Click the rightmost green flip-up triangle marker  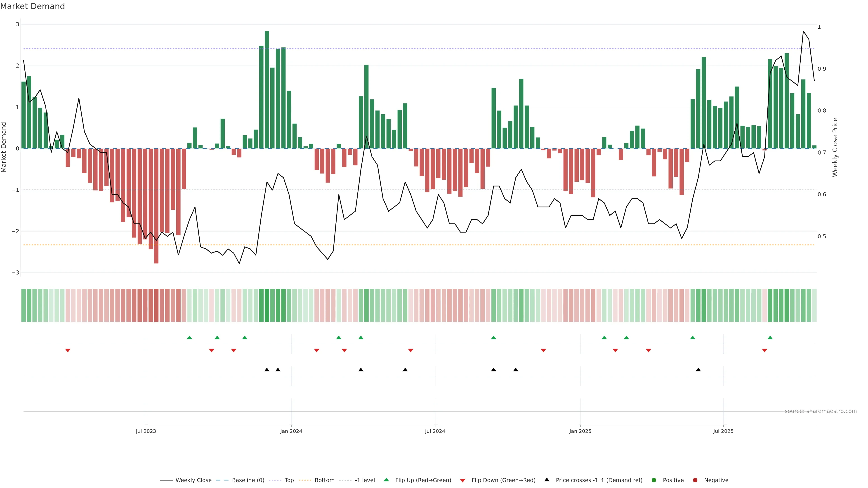point(770,338)
